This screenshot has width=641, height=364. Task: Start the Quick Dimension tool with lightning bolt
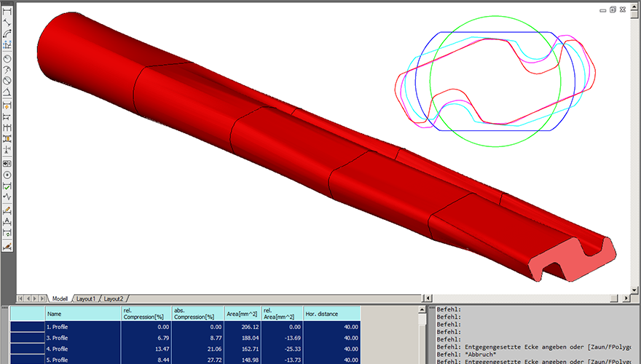click(x=7, y=106)
